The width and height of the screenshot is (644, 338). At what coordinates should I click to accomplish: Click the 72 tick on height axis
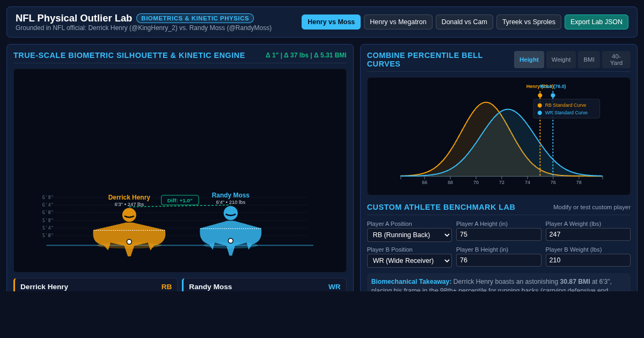(502, 182)
